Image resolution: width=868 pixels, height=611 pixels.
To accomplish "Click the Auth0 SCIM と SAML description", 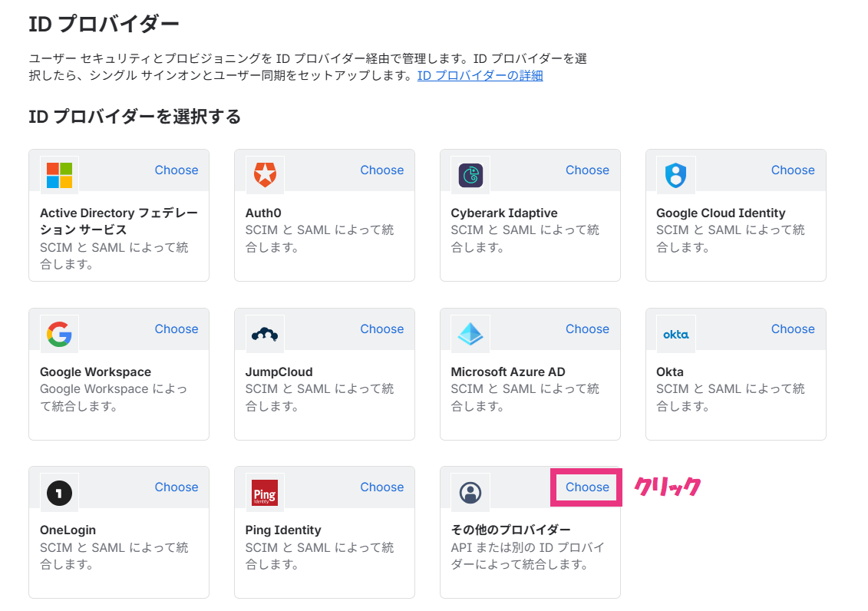I will pos(319,239).
